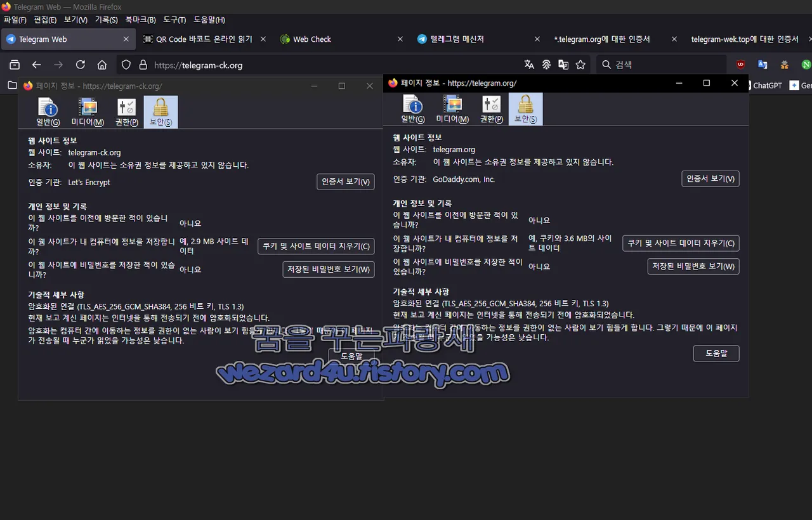Open Permissions (권한) icon in telegram.org window
Viewport: 812px width, 520px height.
[492, 108]
